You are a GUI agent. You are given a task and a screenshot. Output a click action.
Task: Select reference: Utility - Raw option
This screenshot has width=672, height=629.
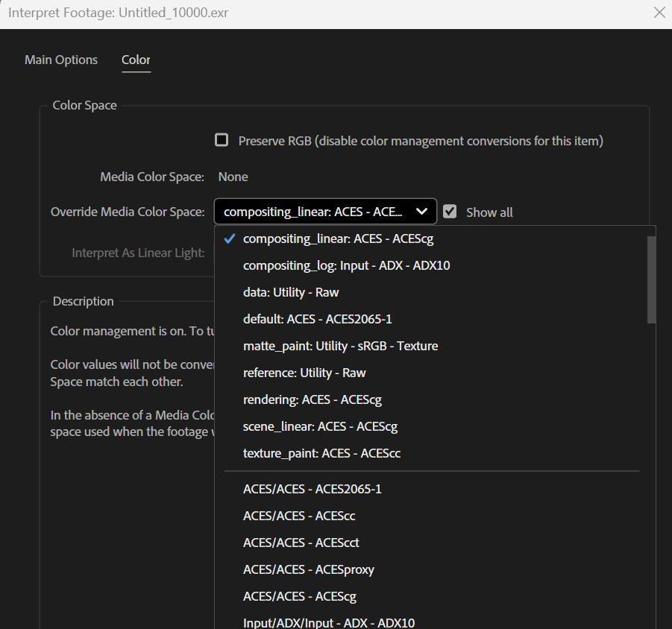pos(304,373)
